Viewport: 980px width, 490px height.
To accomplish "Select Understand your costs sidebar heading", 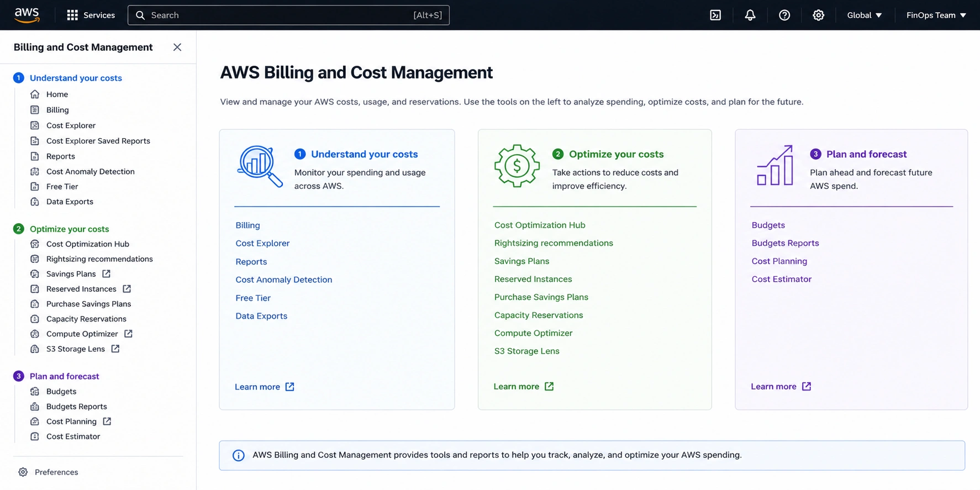I will 76,78.
